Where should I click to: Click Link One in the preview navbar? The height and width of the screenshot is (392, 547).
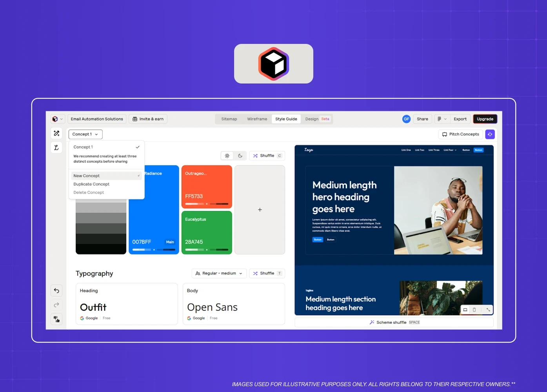click(406, 150)
